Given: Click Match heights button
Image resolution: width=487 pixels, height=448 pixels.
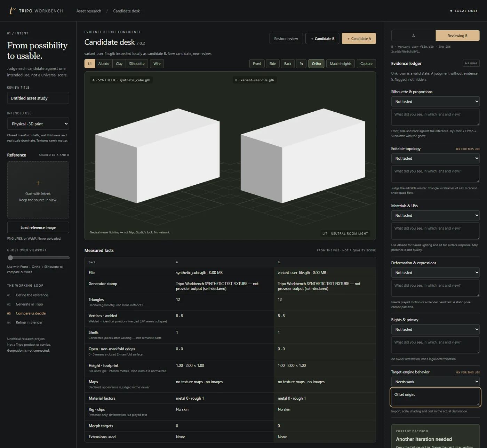Looking at the screenshot, I should coord(341,64).
